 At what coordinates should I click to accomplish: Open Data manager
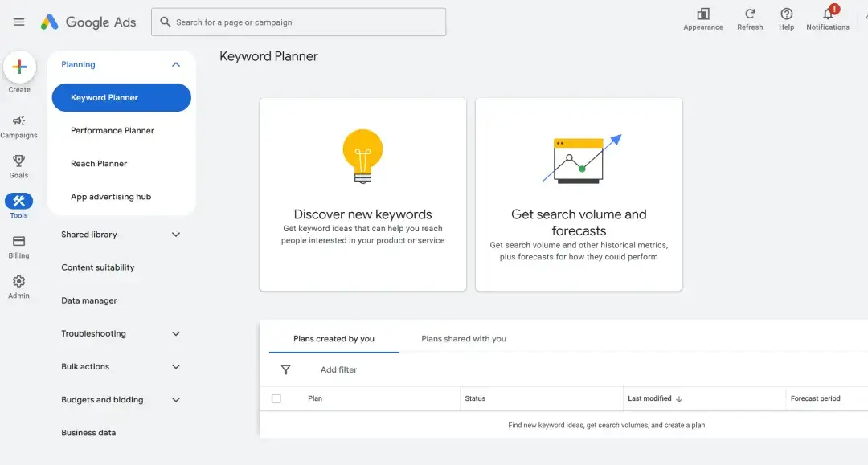89,301
